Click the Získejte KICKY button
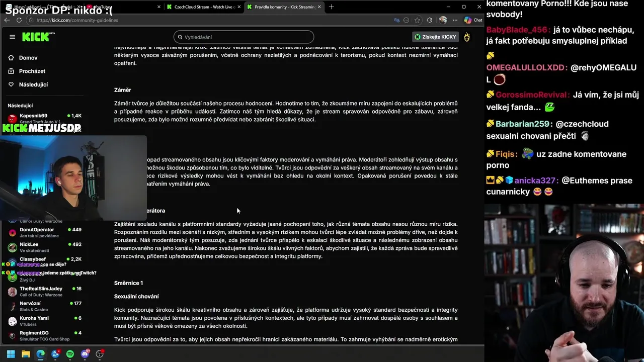Viewport: 644px width, 362px height. (x=436, y=37)
